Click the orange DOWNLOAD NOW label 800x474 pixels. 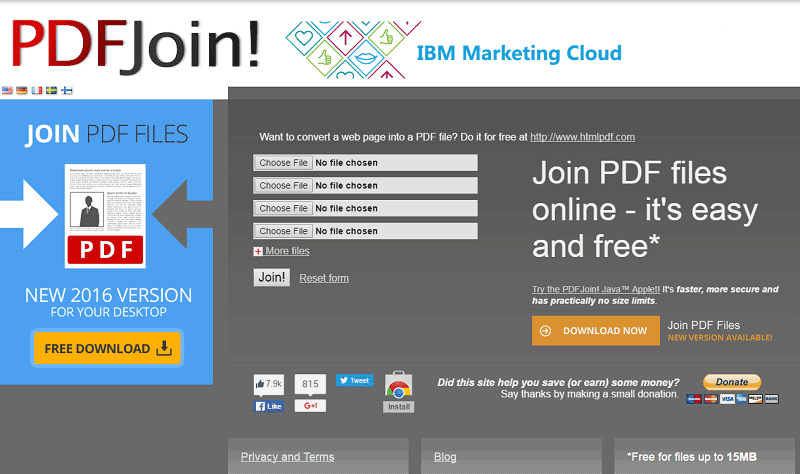tap(605, 331)
